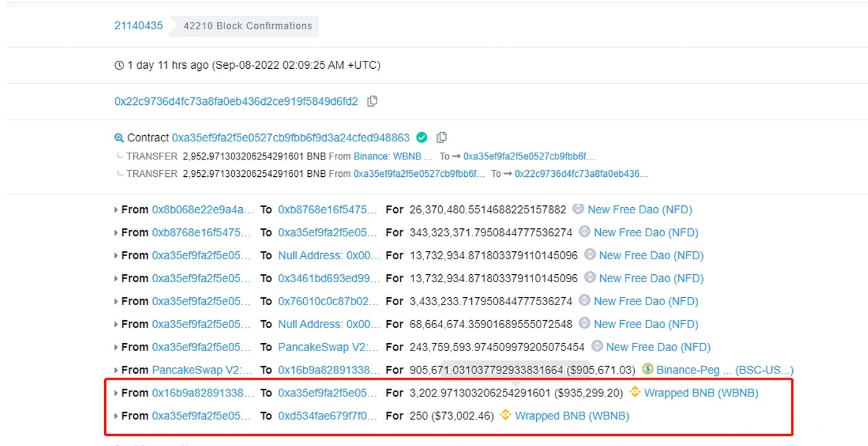Expand the 3,202.97 WBNB transfer row
Viewport: 868px width, 446px height.
[116, 393]
